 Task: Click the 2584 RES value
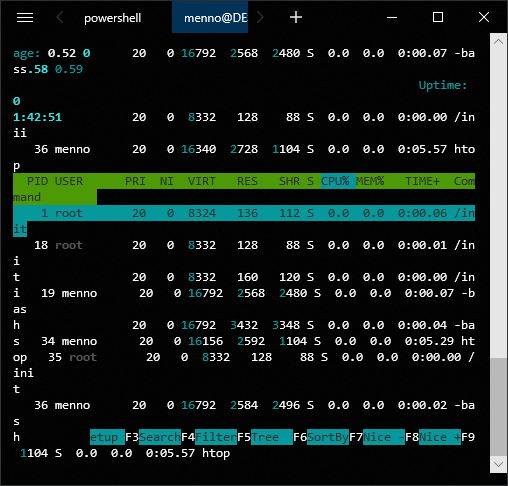pyautogui.click(x=244, y=405)
